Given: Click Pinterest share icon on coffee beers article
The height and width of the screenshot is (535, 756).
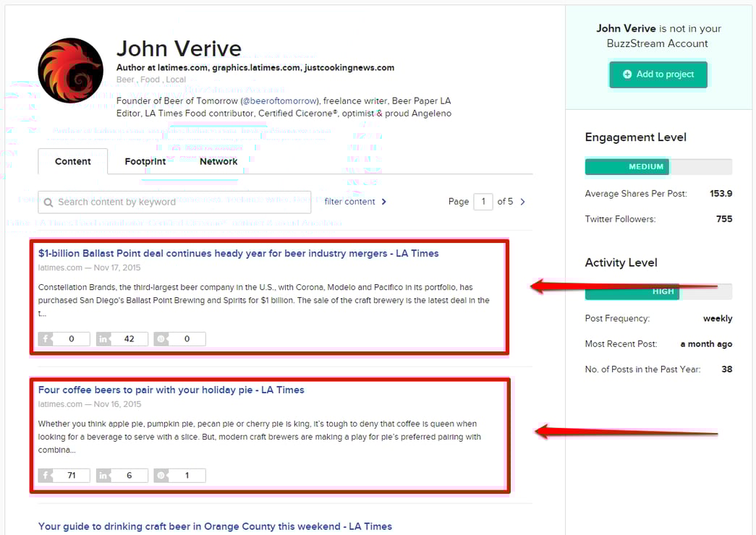Looking at the screenshot, I should point(161,475).
